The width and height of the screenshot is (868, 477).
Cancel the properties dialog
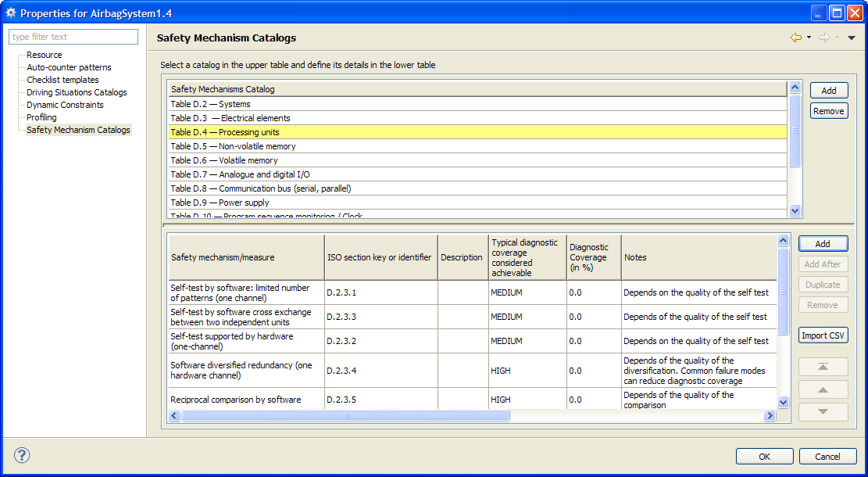click(x=827, y=457)
